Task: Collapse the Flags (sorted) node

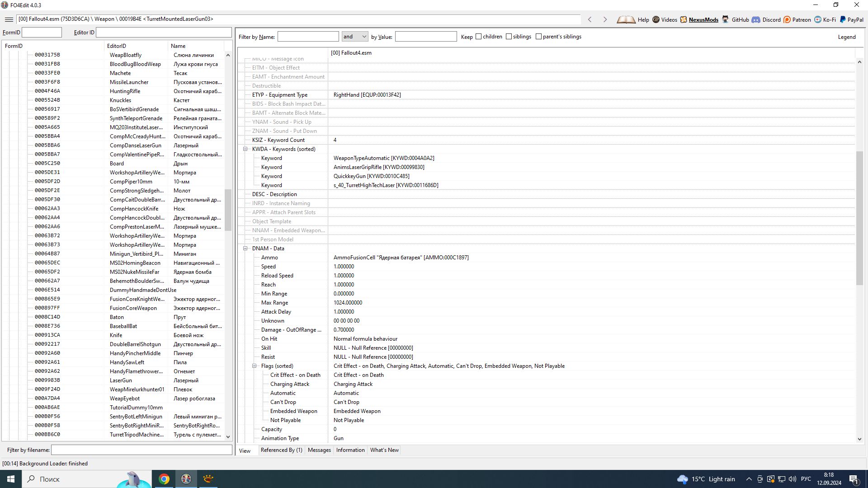Action: tap(255, 366)
